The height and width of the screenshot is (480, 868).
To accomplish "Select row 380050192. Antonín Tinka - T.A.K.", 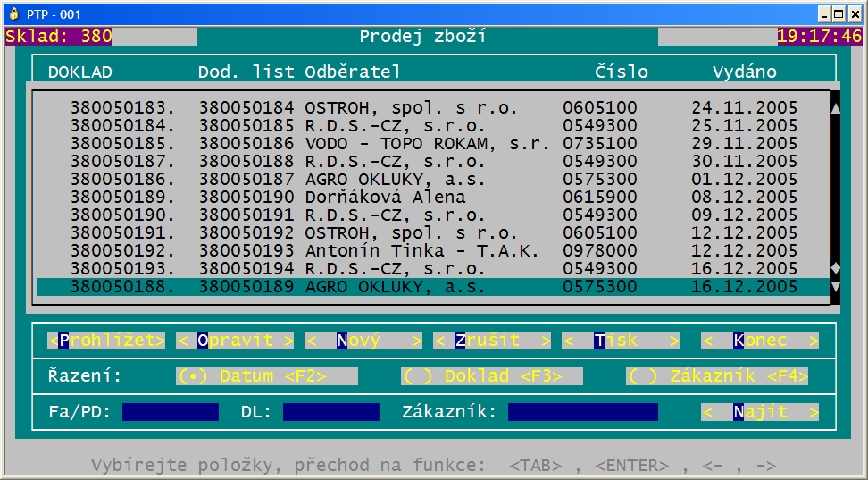I will coord(434,251).
